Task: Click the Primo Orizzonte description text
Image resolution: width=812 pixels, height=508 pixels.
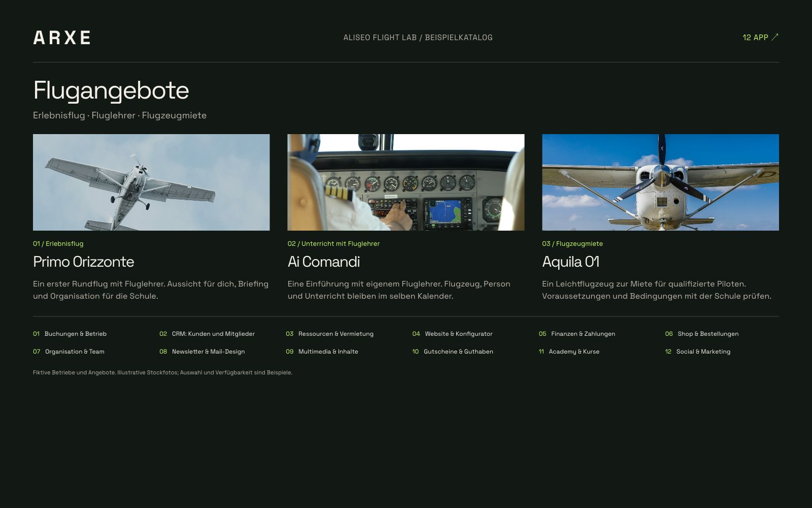Action: (x=151, y=290)
